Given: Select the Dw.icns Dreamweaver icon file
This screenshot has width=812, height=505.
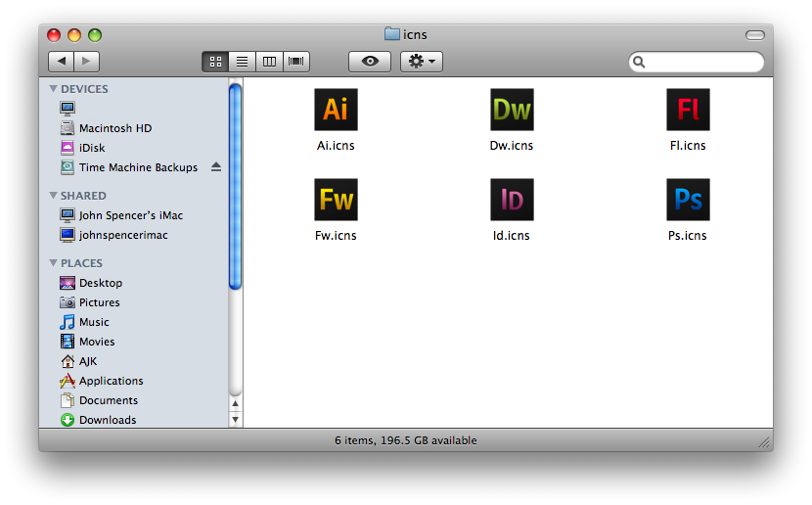Looking at the screenshot, I should coord(512,110).
